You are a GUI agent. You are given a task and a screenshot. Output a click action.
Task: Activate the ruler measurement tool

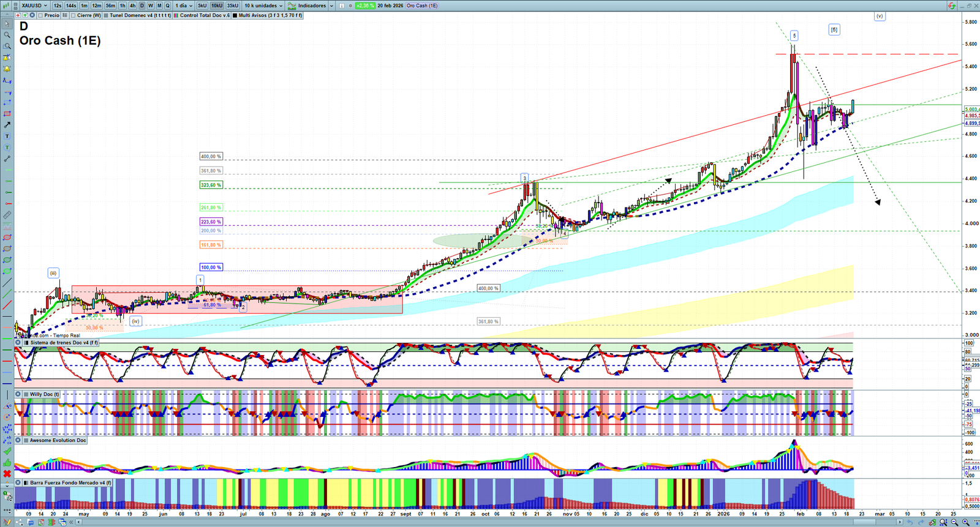coord(7,215)
